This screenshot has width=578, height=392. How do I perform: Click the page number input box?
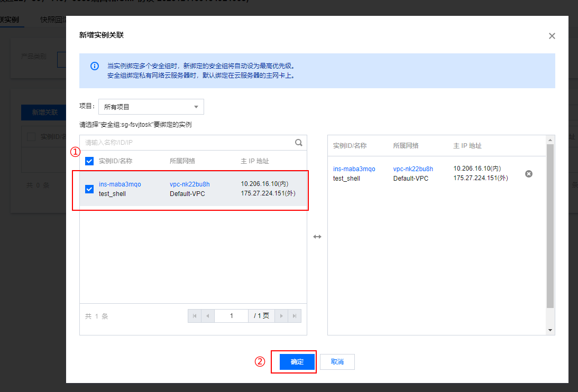click(x=231, y=316)
